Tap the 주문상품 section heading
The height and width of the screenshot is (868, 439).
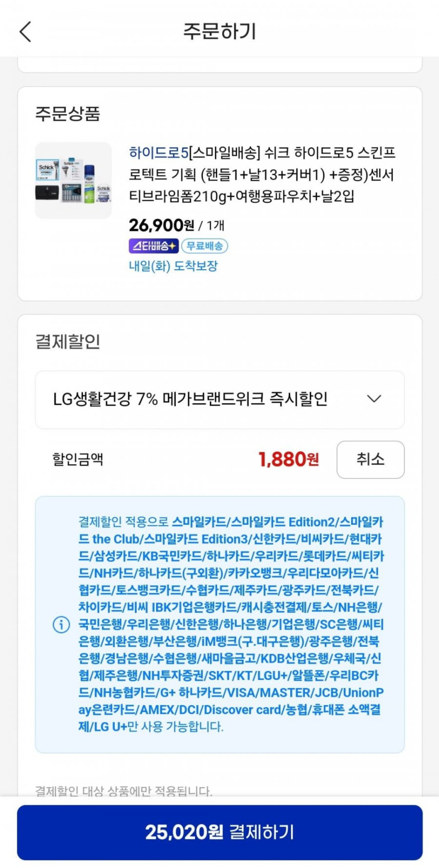pyautogui.click(x=68, y=114)
